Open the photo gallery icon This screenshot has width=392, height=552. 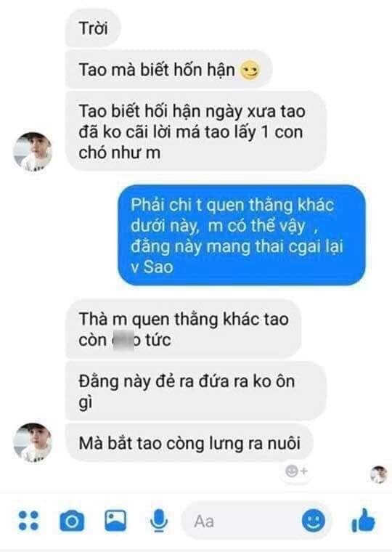click(x=115, y=520)
